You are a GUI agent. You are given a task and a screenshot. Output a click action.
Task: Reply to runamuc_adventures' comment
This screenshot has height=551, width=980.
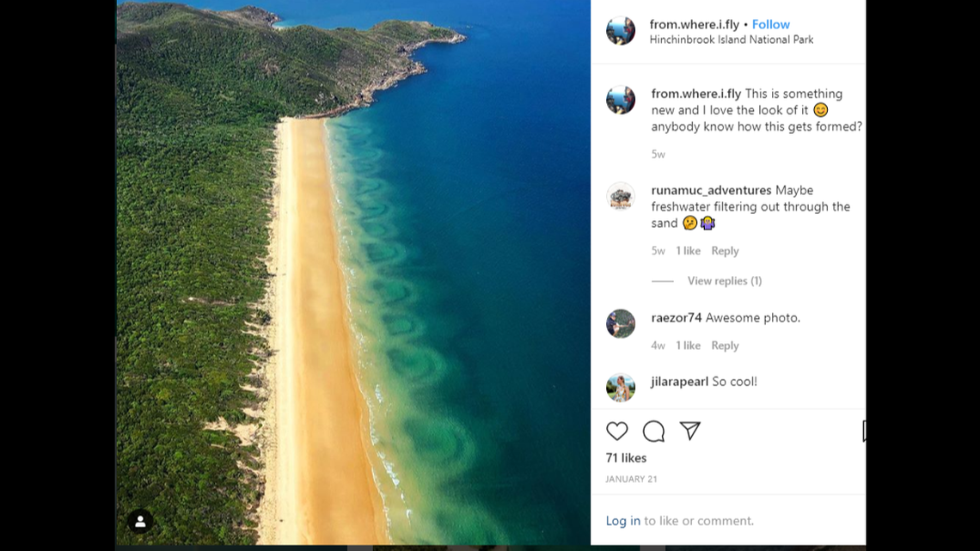click(x=725, y=250)
